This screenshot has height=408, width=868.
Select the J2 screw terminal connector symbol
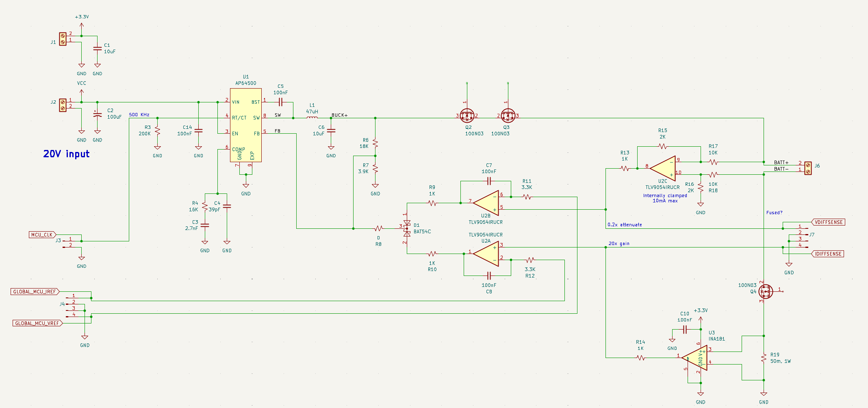click(x=63, y=105)
